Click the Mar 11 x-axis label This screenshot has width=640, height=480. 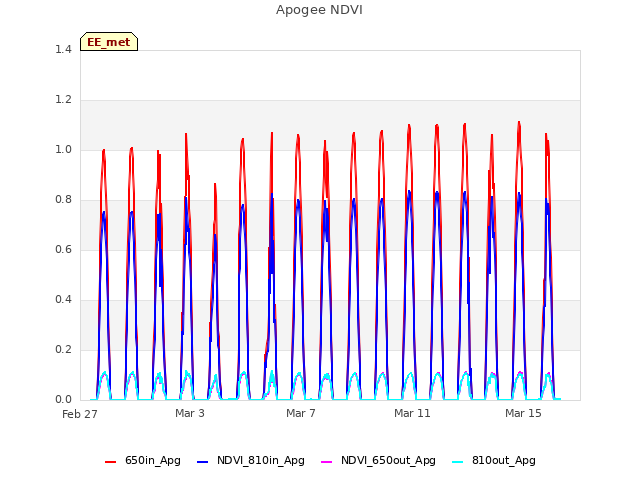[x=412, y=413]
